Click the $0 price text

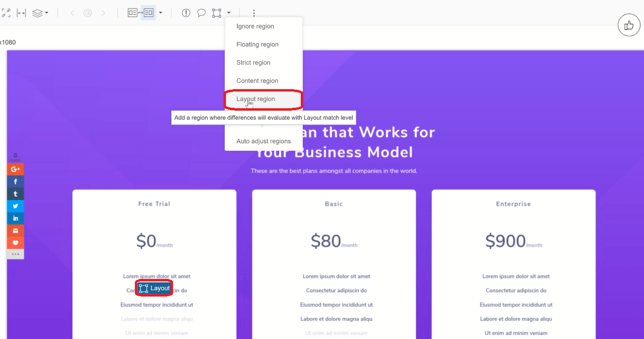[146, 241]
